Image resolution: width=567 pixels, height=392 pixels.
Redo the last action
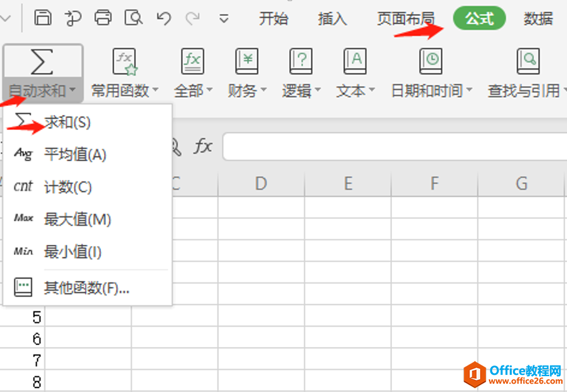192,18
